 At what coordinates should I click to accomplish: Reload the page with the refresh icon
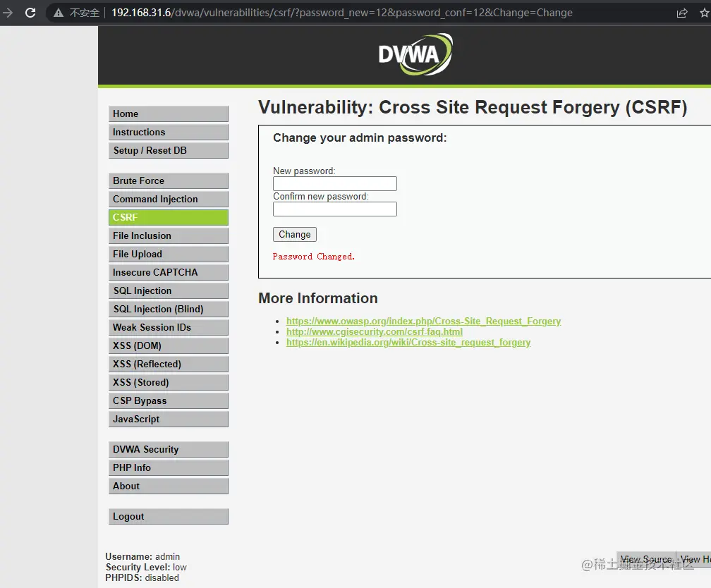click(x=30, y=13)
